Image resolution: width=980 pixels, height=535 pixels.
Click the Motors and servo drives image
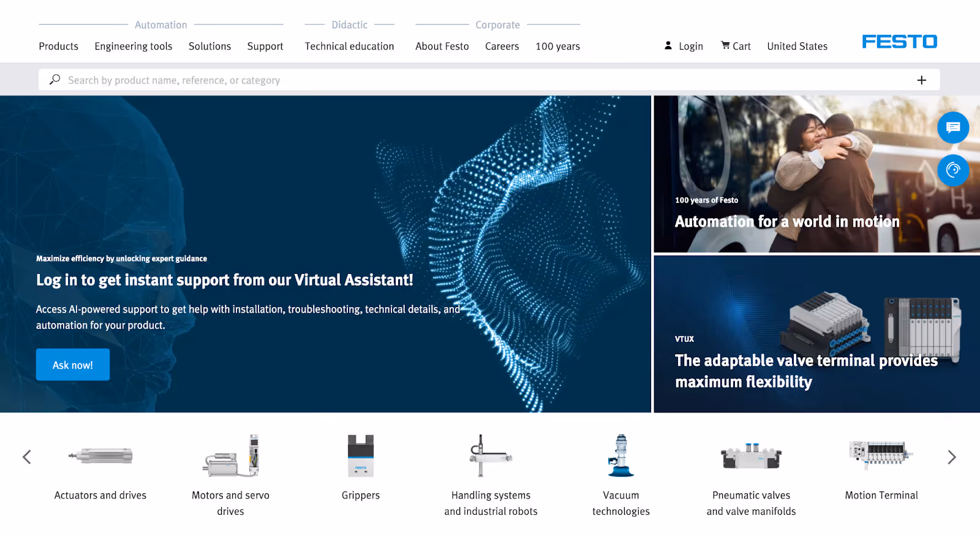230,456
